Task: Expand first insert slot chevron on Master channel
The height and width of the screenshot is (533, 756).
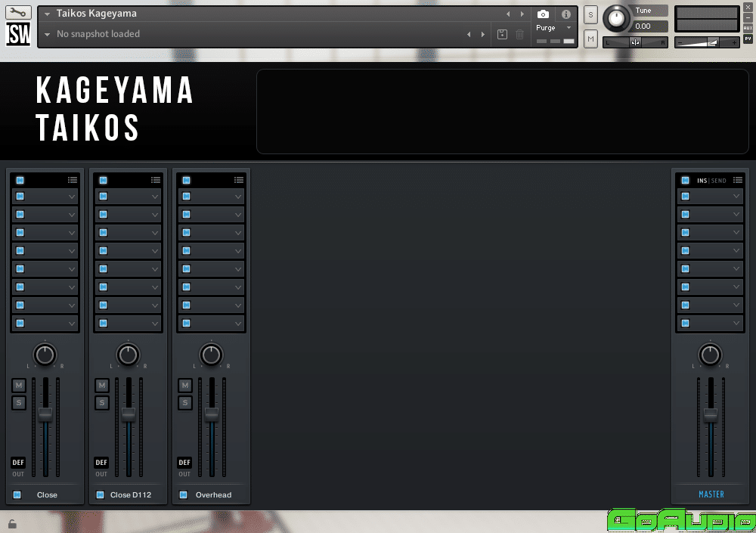Action: 736,197
